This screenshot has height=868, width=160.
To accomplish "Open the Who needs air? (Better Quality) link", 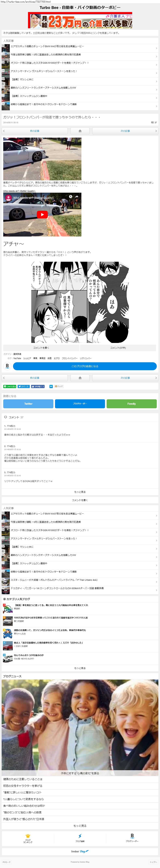I will 20,191.
